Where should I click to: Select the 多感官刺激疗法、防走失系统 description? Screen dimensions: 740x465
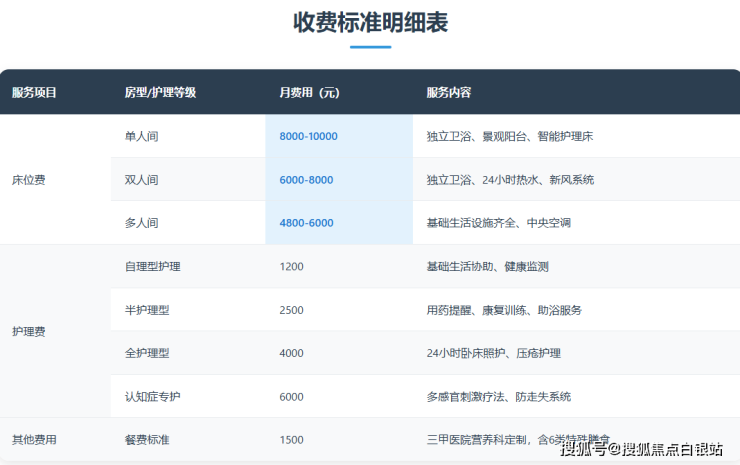pos(498,397)
